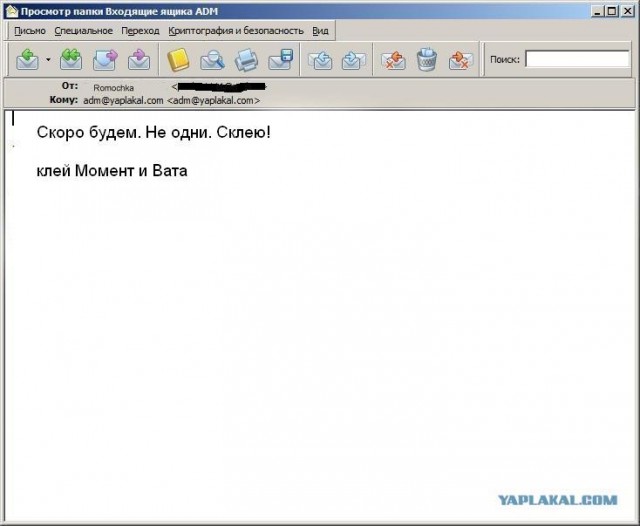The height and width of the screenshot is (526, 640).
Task: Open the Криптография и безопасность menu
Action: 236,31
